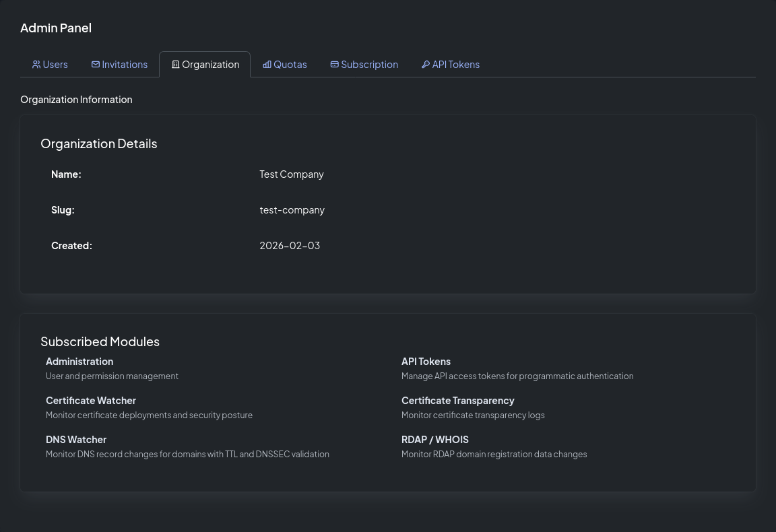Click Monitor certificate deployments description
The height and width of the screenshot is (532, 776).
point(149,415)
